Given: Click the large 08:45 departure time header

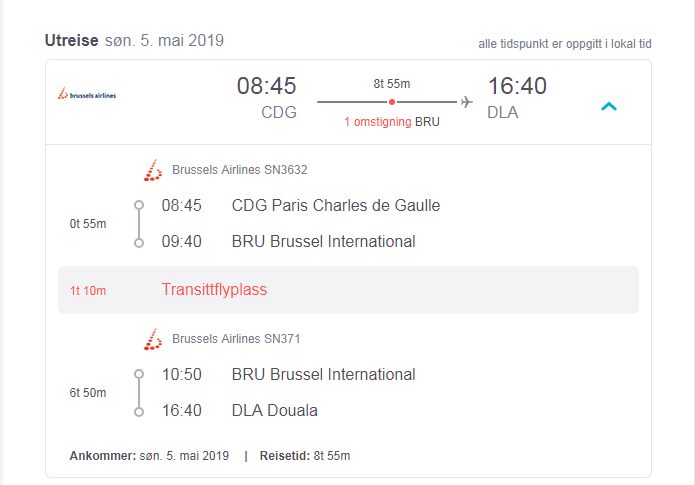Looking at the screenshot, I should (x=266, y=86).
